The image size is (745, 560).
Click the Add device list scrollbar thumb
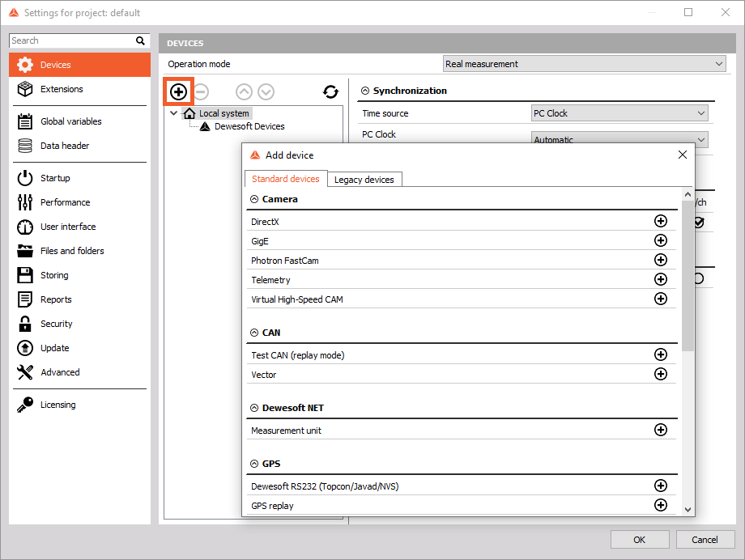pos(688,275)
